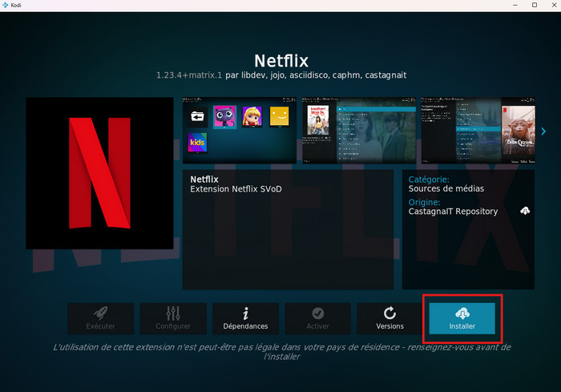This screenshot has width=561, height=392.
Task: Click the Kodi logo in title bar
Action: 5,5
